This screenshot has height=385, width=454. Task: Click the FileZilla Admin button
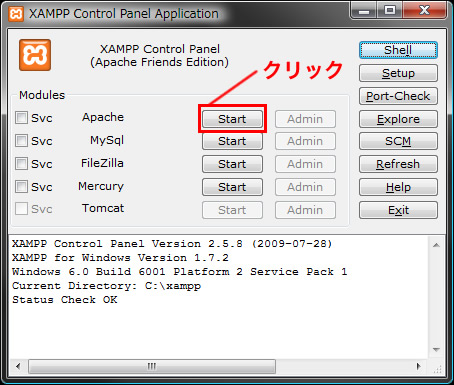[x=305, y=164]
